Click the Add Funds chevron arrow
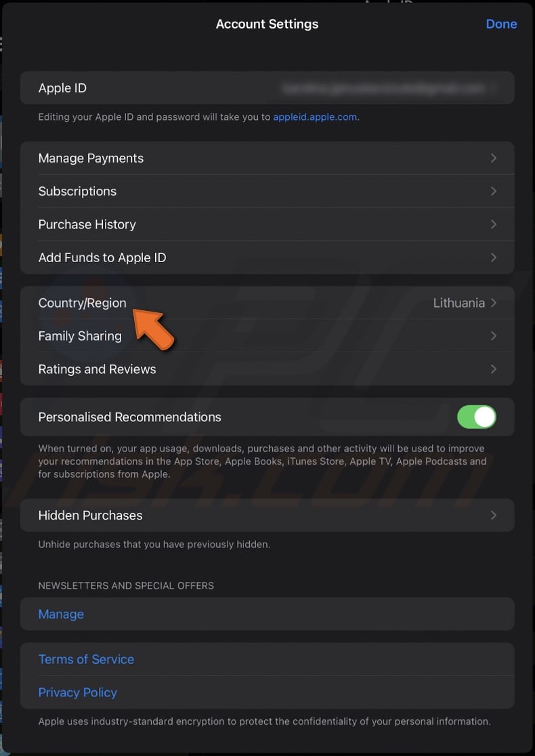The width and height of the screenshot is (535, 756). [x=493, y=257]
